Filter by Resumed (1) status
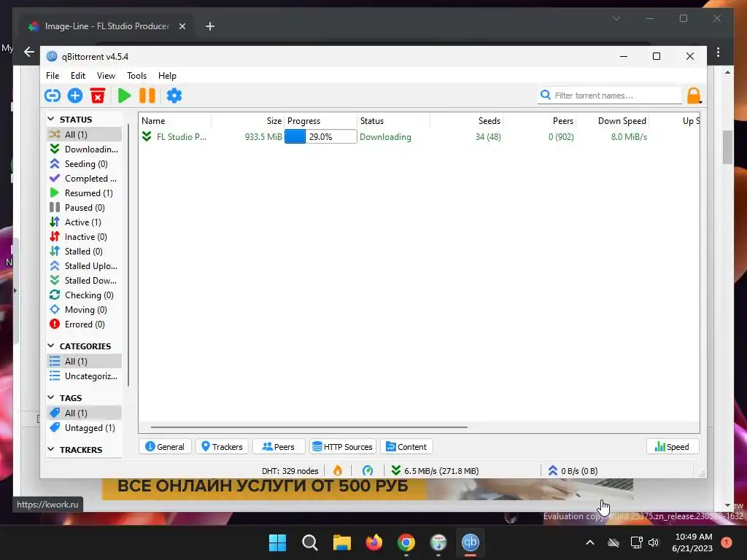The height and width of the screenshot is (560, 747). 85,192
